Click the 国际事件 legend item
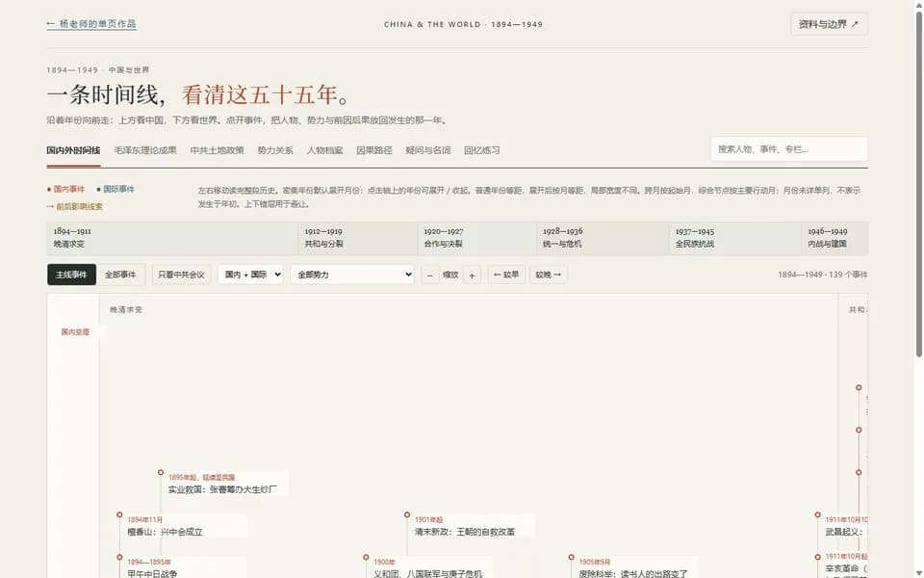 [115, 190]
